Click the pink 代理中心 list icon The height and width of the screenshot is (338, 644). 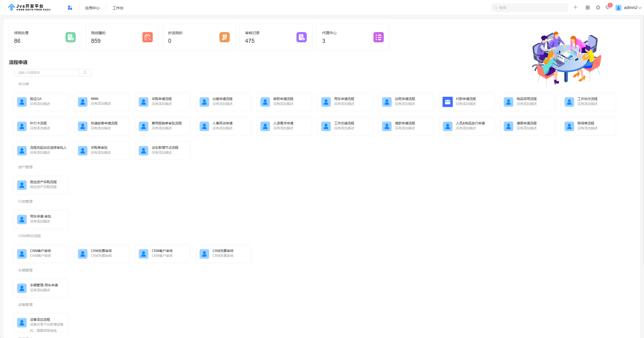point(379,37)
